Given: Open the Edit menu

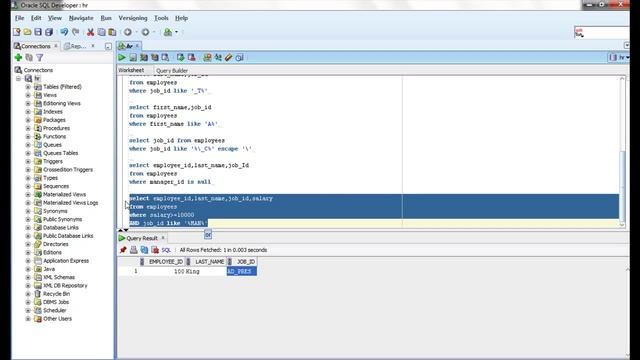Looking at the screenshot, I should [x=36, y=18].
